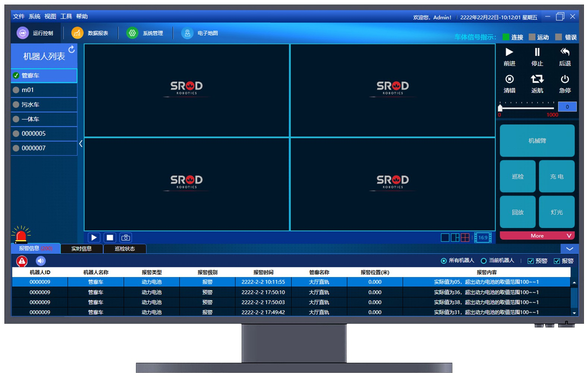The height and width of the screenshot is (377, 588).
Task: Select robot 一体车
Action: click(44, 119)
